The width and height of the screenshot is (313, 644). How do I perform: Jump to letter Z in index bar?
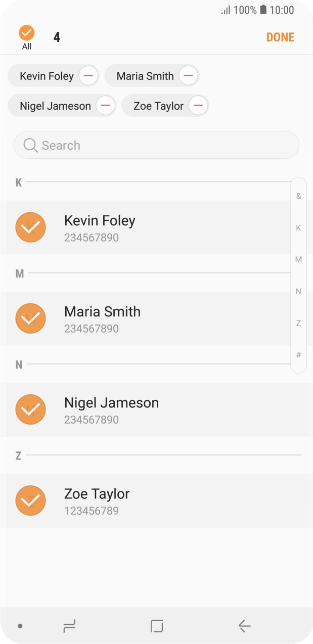pyautogui.click(x=298, y=323)
